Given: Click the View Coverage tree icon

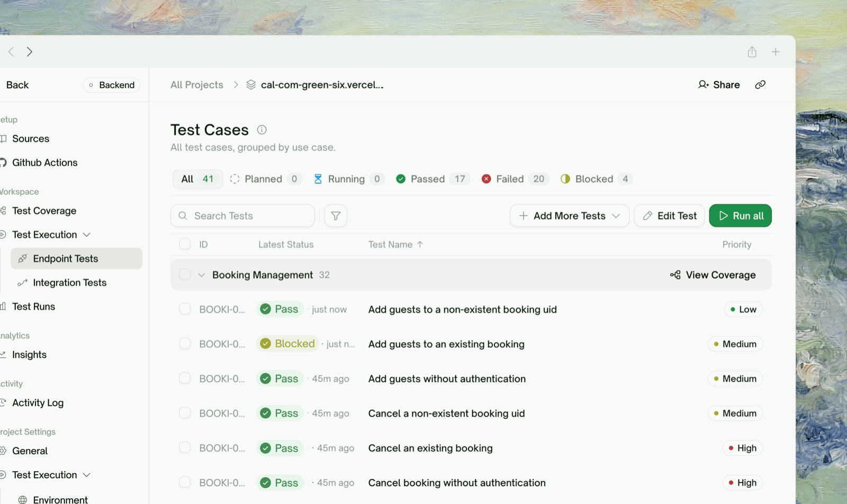Looking at the screenshot, I should coord(675,275).
